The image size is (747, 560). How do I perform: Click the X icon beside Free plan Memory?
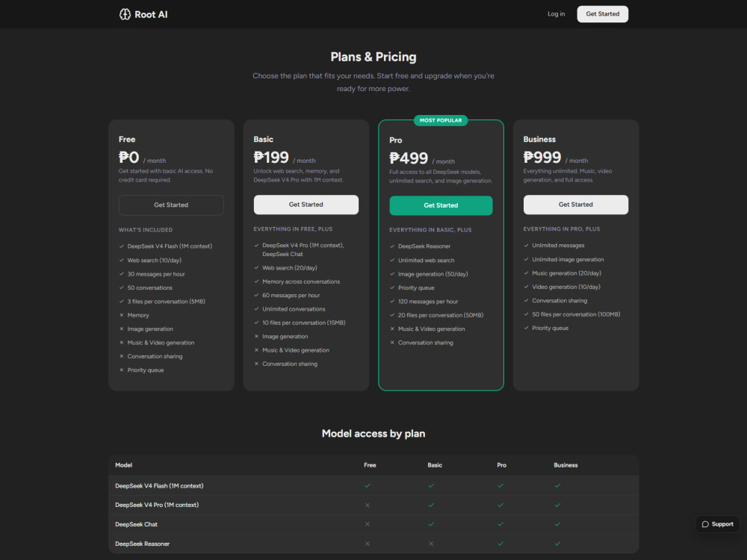pos(122,315)
